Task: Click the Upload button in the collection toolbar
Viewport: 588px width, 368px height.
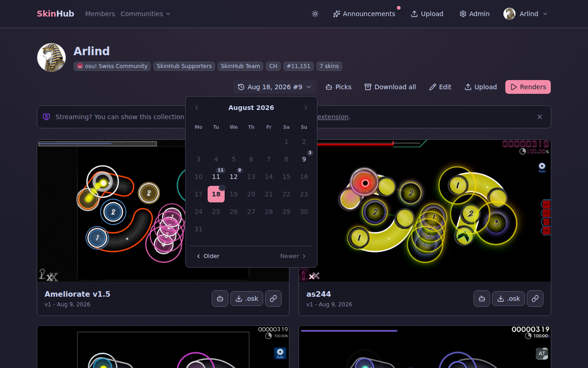Action: tap(481, 87)
